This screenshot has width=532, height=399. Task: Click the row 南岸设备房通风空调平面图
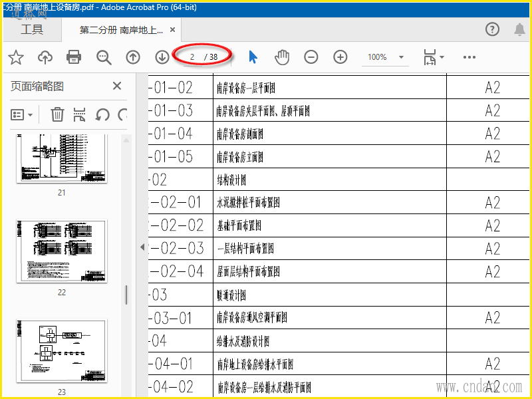pos(330,317)
